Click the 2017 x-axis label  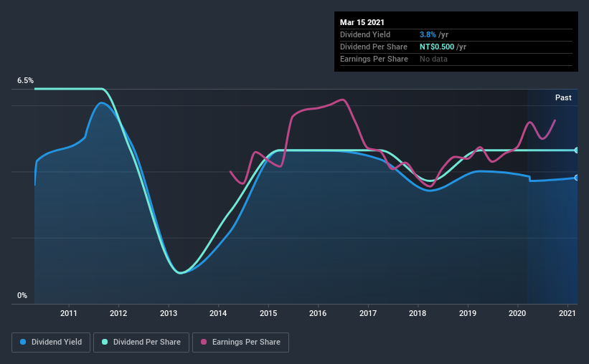[368, 313]
